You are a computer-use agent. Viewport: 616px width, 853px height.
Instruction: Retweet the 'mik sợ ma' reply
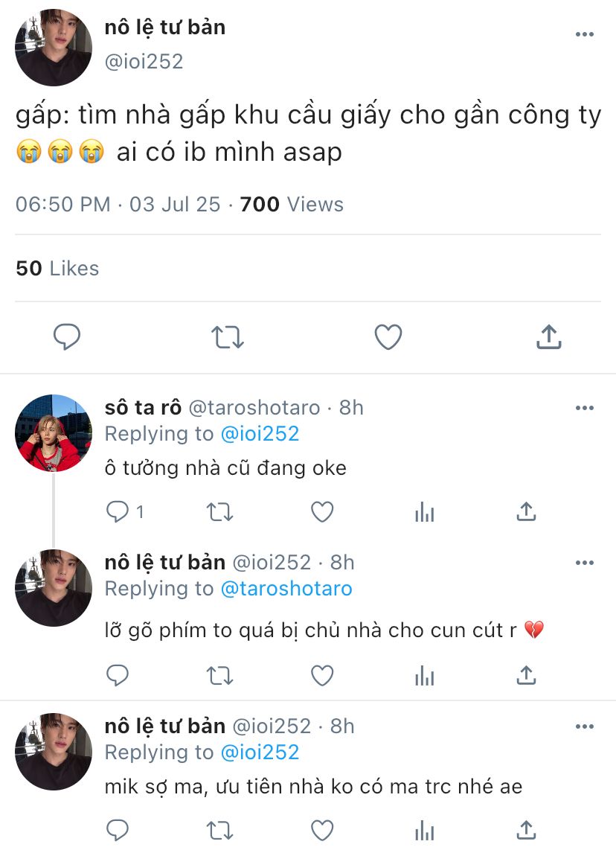pyautogui.click(x=220, y=830)
